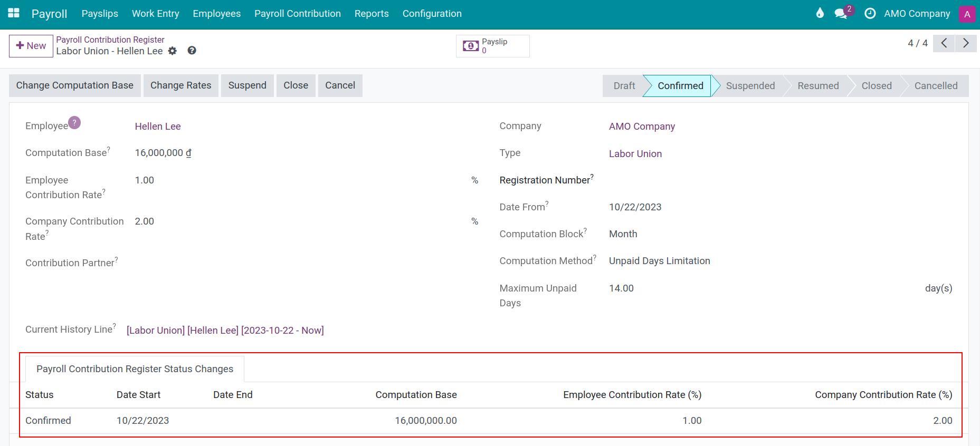Open the current history line link
Screen dimensions: 980x446
[x=225, y=331]
